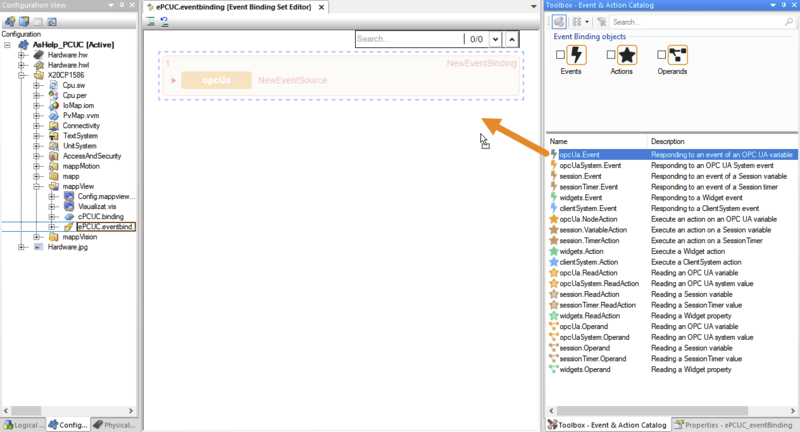Close the ePCUC.eventbinding editor tab
Image resolution: width=800 pixels, height=432 pixels.
point(321,7)
